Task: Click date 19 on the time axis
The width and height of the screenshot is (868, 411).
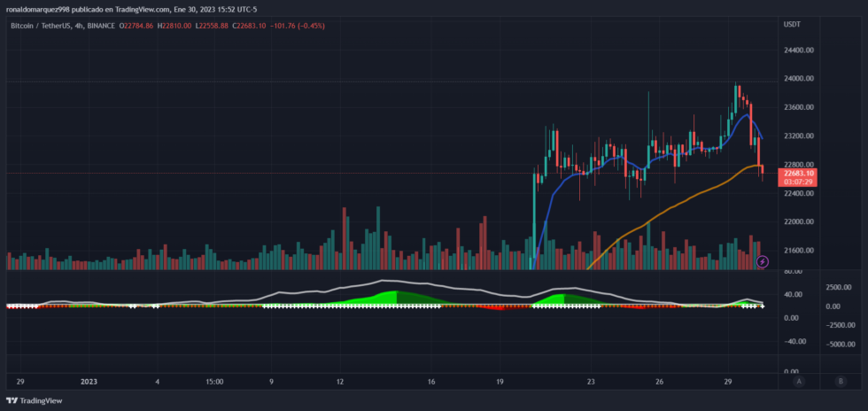Action: [x=500, y=382]
